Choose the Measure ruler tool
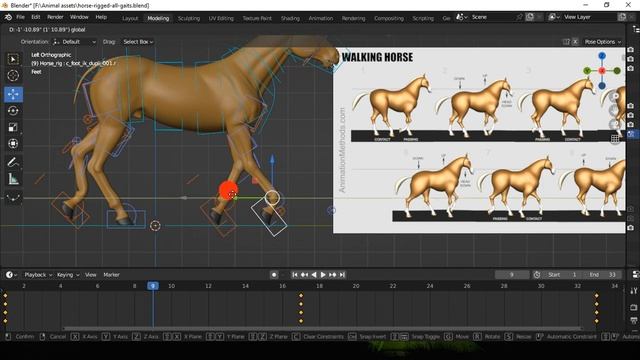The width and height of the screenshot is (640, 360). pos(13,179)
